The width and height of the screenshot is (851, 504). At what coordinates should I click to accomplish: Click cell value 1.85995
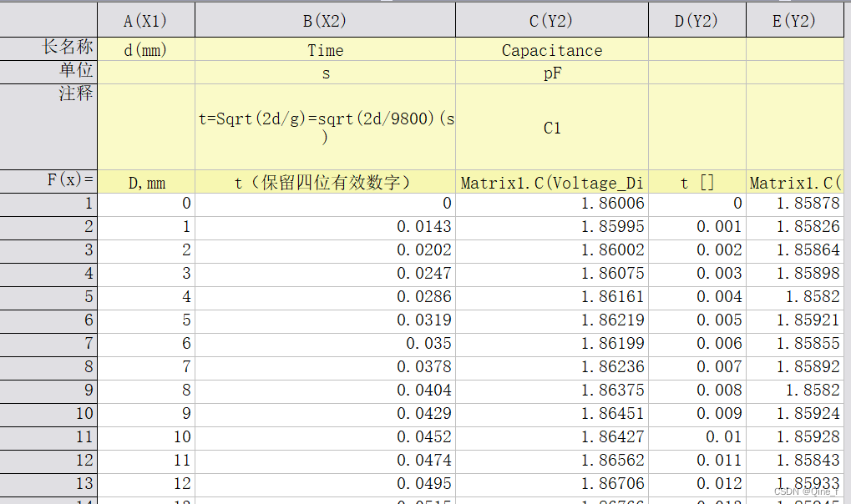click(x=552, y=228)
